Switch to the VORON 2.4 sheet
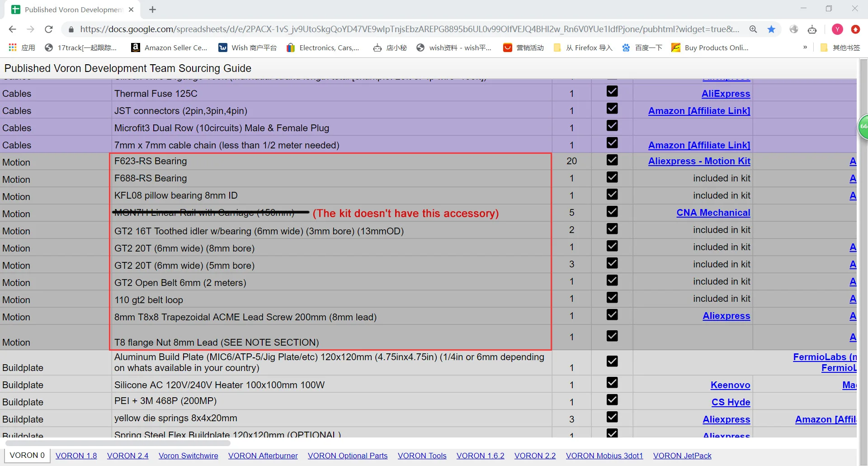Viewport: 868px width, 466px height. pyautogui.click(x=127, y=456)
